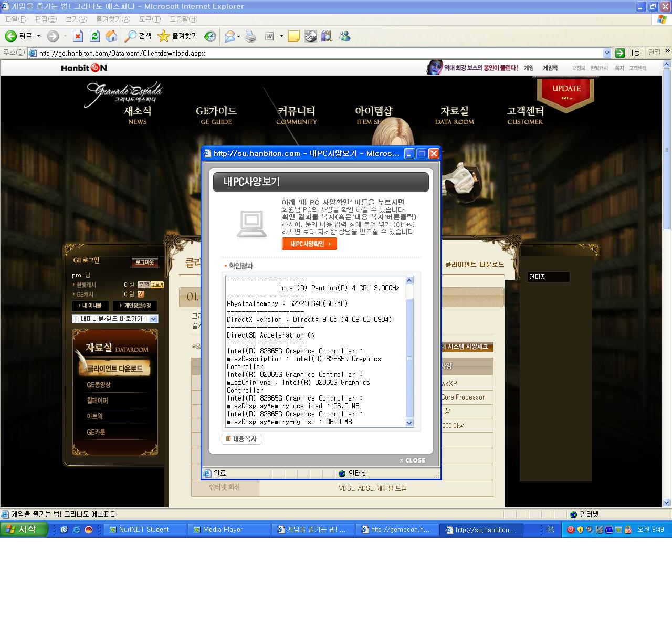
Task: Open the 내정보 top link
Action: [579, 68]
